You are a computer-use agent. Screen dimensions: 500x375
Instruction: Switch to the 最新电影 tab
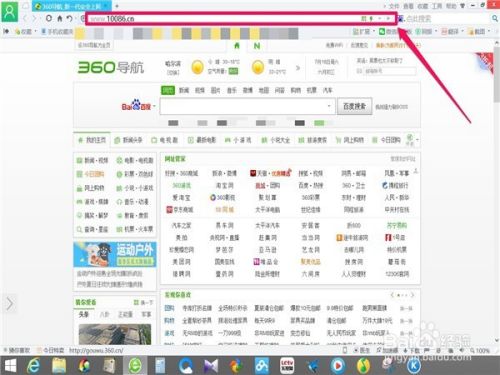click(x=202, y=140)
